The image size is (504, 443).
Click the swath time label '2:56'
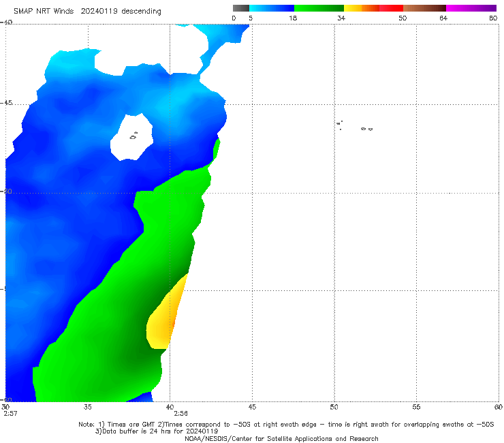[x=181, y=414]
